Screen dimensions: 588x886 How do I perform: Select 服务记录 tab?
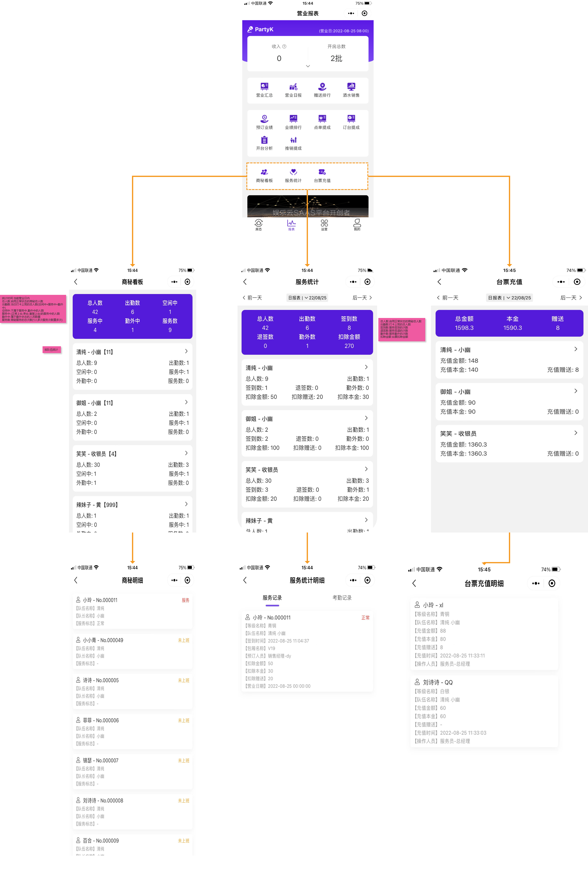click(272, 598)
